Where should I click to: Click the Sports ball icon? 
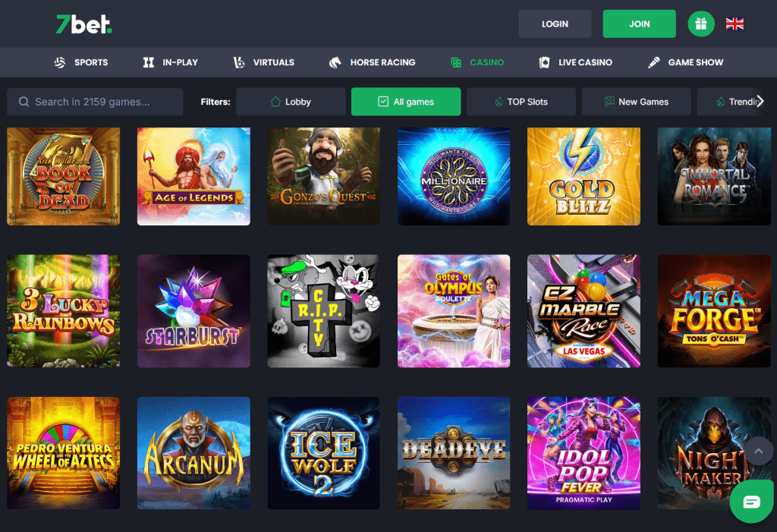[x=60, y=62]
